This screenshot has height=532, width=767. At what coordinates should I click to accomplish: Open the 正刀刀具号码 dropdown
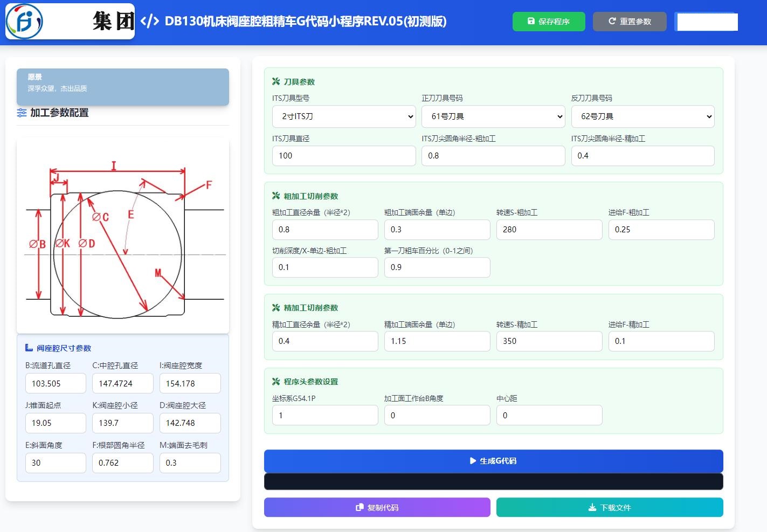click(x=493, y=116)
